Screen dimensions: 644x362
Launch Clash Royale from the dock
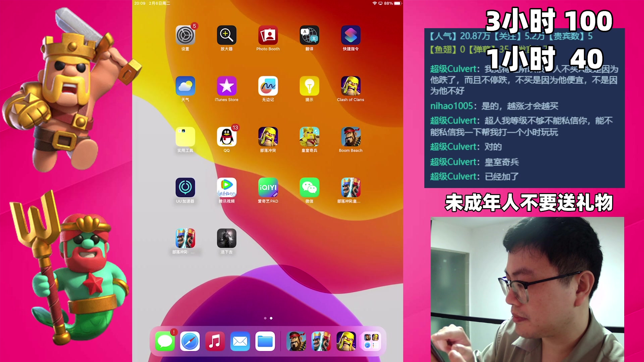coord(321,342)
